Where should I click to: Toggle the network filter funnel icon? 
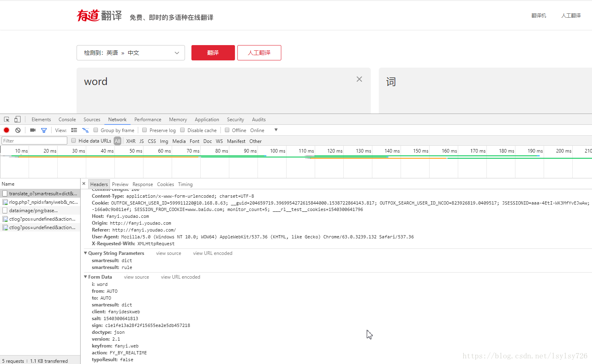[44, 130]
